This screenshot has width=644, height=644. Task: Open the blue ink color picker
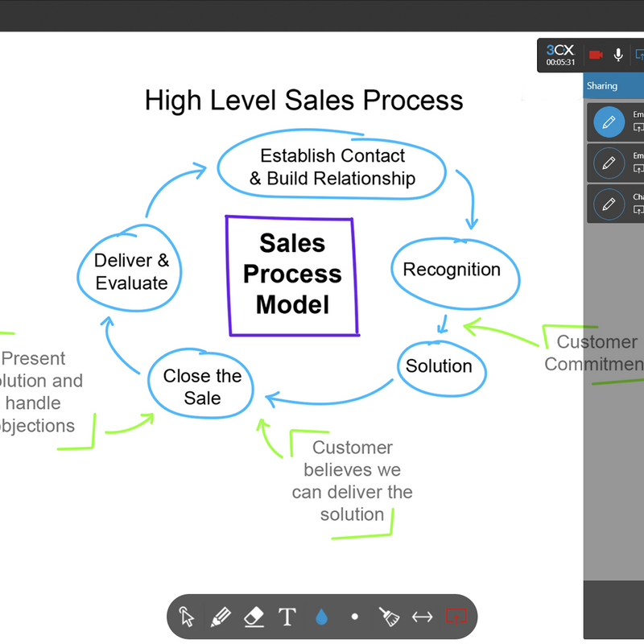click(x=321, y=617)
